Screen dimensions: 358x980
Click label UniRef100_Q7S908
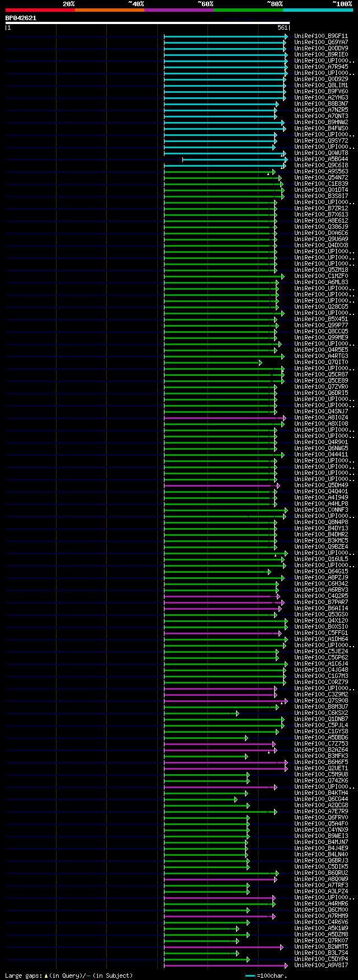[x=321, y=700]
